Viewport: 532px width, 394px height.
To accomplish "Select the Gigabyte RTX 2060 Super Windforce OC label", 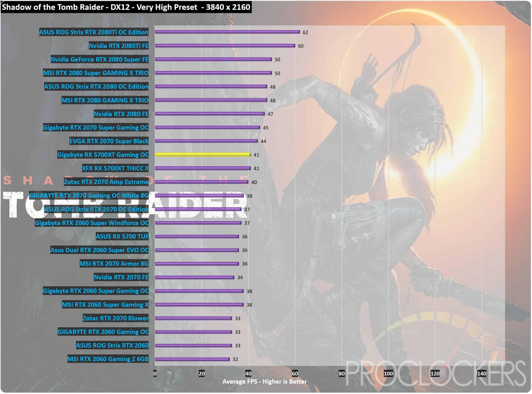I will (92, 223).
